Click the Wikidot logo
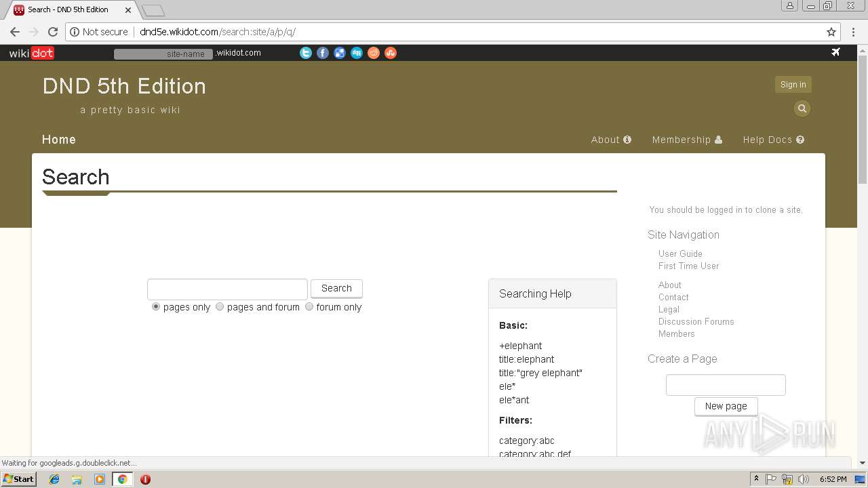This screenshot has height=488, width=868. 31,53
